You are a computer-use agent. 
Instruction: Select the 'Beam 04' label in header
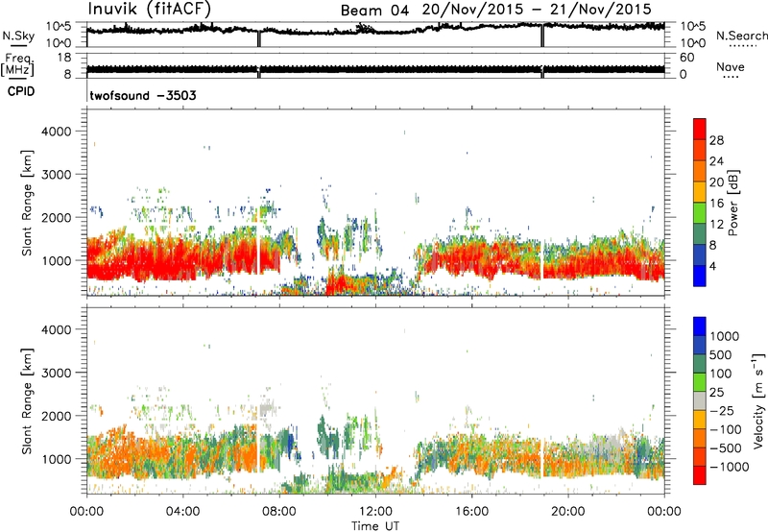pyautogui.click(x=374, y=11)
